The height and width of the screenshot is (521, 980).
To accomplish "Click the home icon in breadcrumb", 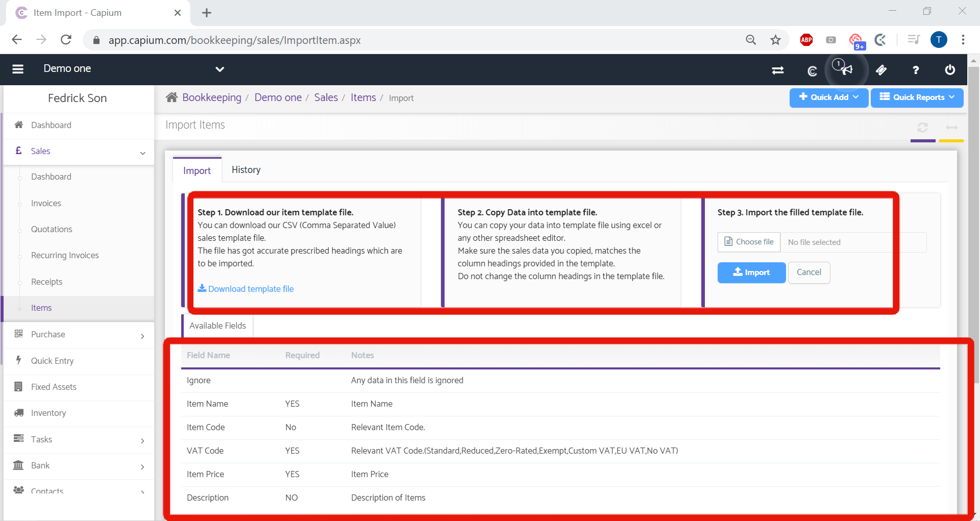I will coord(171,97).
